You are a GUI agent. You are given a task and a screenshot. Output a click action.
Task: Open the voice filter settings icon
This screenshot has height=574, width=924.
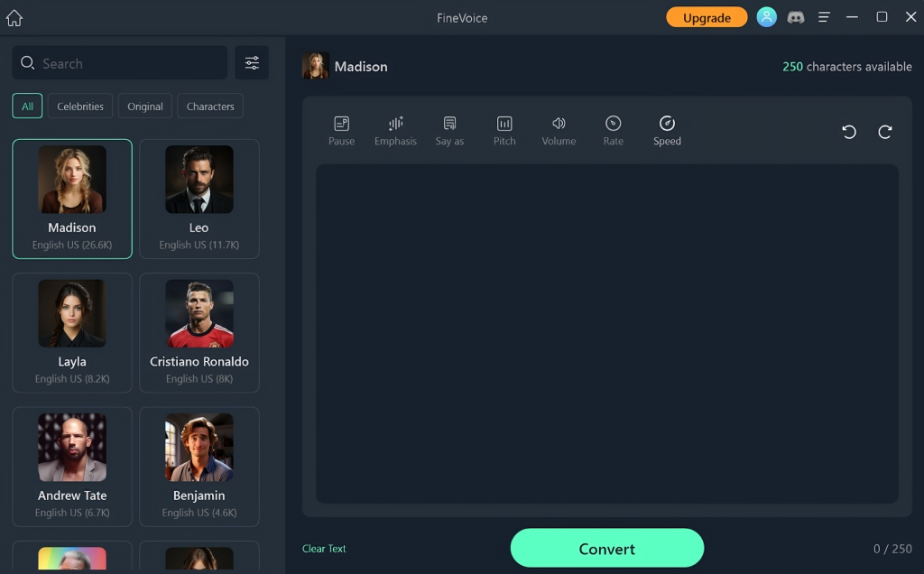[x=252, y=62]
